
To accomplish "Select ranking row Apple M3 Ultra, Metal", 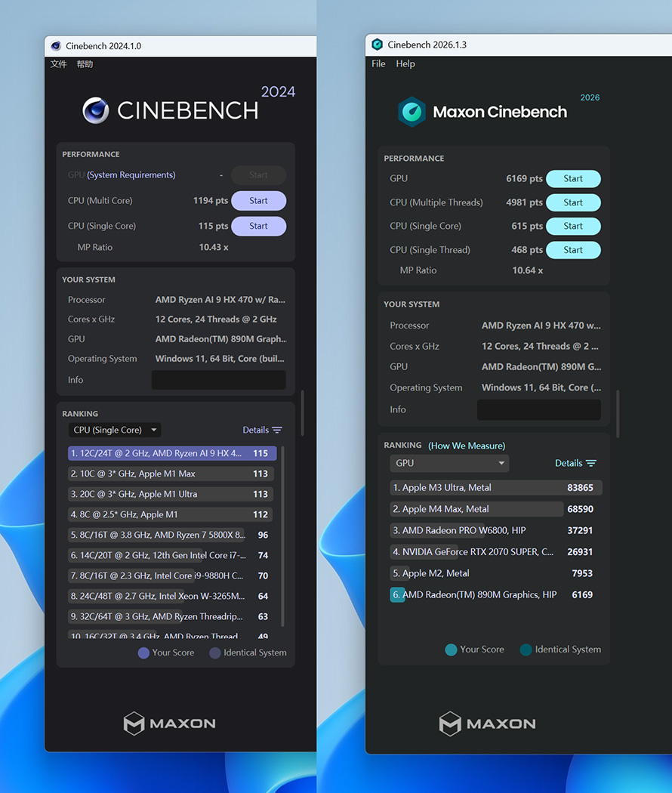I will (x=495, y=488).
